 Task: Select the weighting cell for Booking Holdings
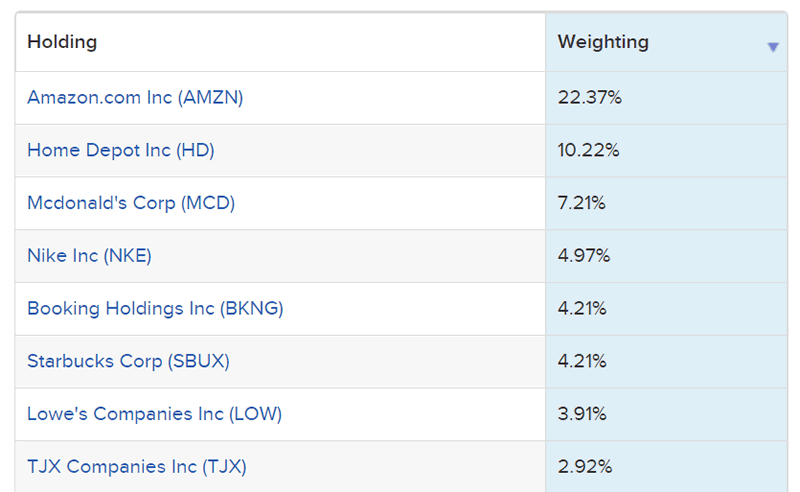[582, 308]
